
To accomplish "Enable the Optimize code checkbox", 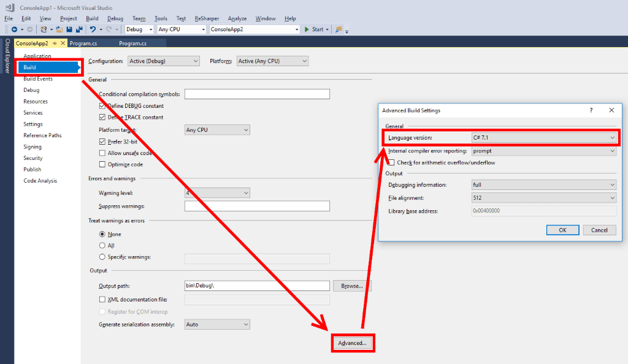I will (x=103, y=164).
